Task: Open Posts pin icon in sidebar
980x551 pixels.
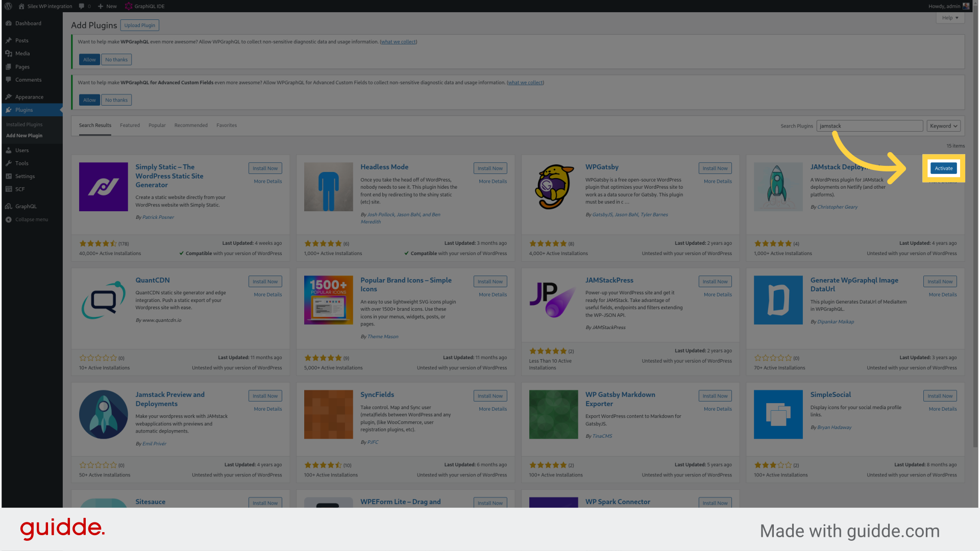Action: coord(8,40)
